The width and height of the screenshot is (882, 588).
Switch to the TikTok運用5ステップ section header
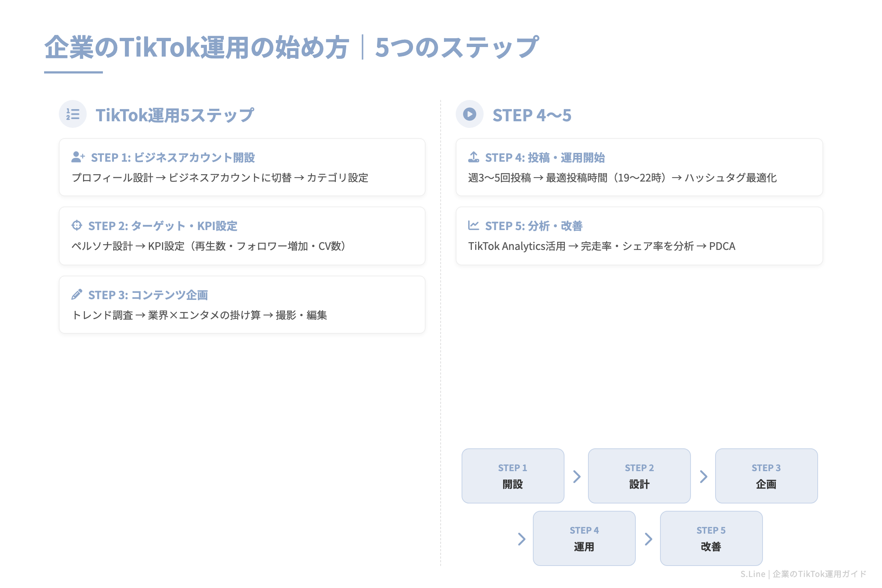click(x=175, y=114)
